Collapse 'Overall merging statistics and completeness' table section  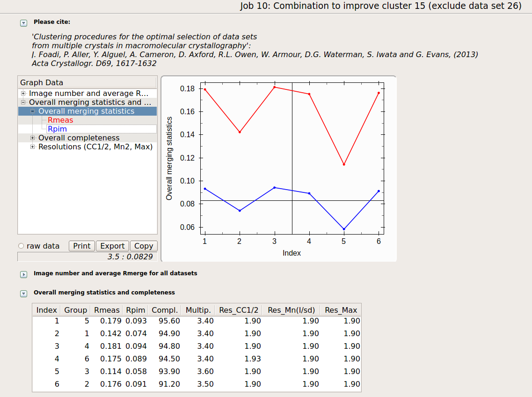click(23, 293)
